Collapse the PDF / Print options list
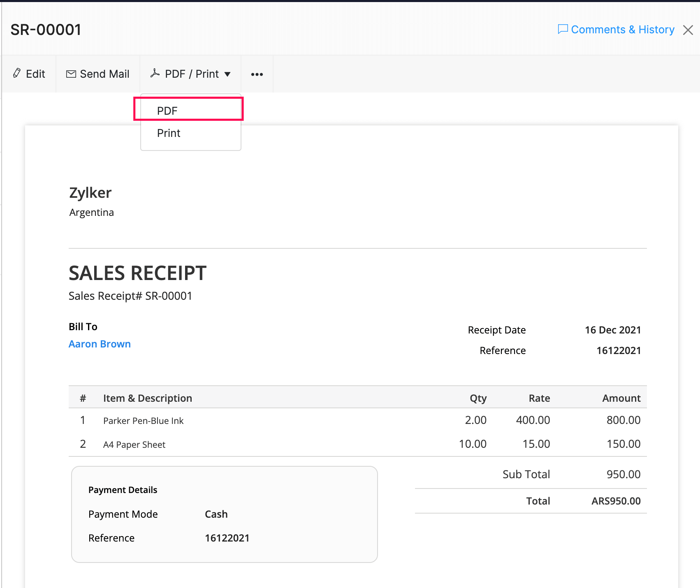This screenshot has height=588, width=700. click(x=228, y=74)
